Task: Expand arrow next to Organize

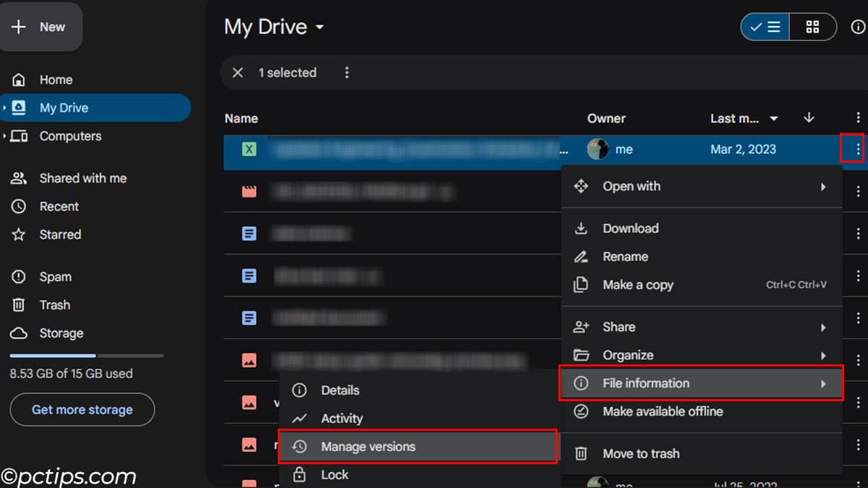Action: pos(823,356)
